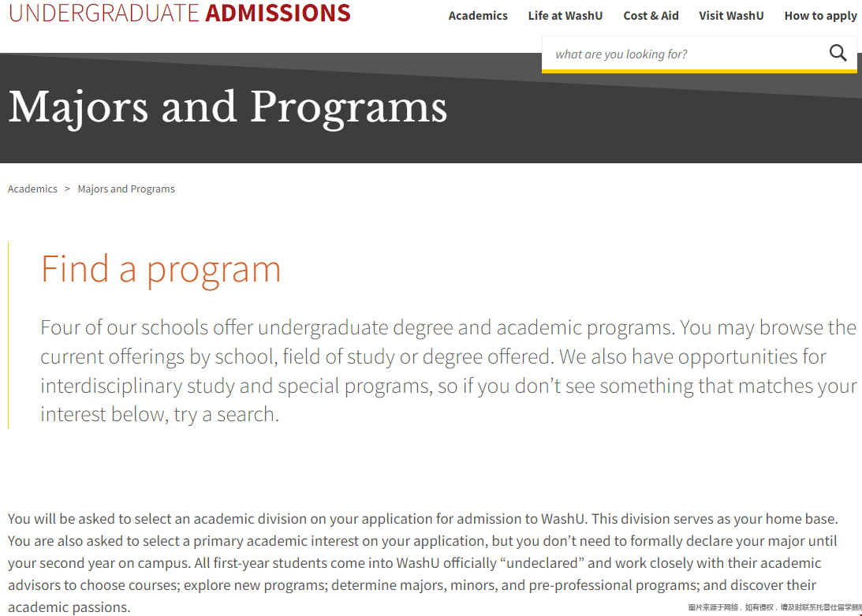Screen dimensions: 862x616
Task: Open the Academics navigation menu
Action: pos(478,16)
